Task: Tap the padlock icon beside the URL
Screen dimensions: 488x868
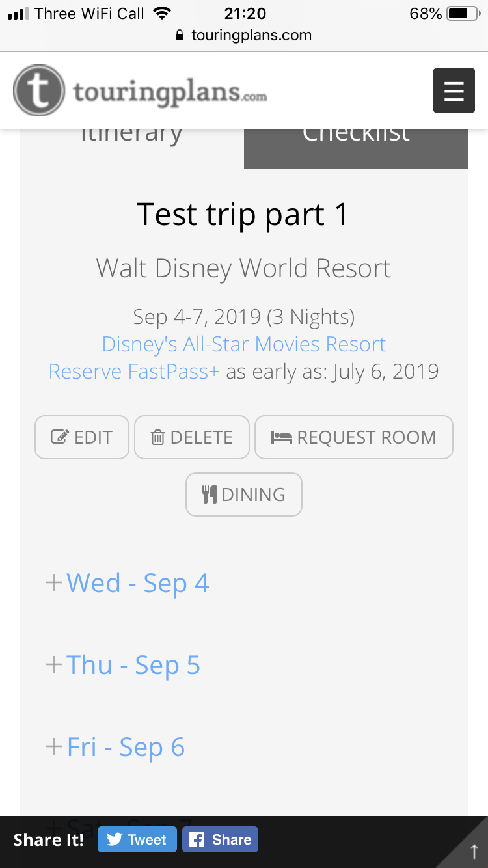Action: point(180,36)
